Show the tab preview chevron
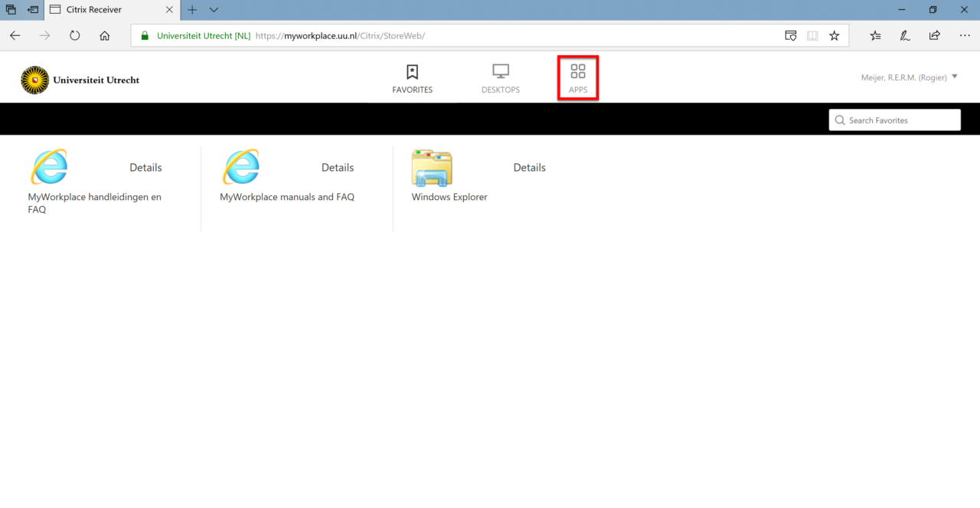Image resolution: width=980 pixels, height=508 pixels. coord(213,10)
